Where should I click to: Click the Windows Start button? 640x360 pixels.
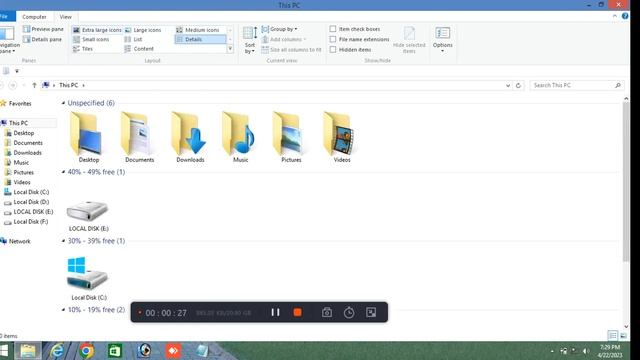tap(4, 351)
